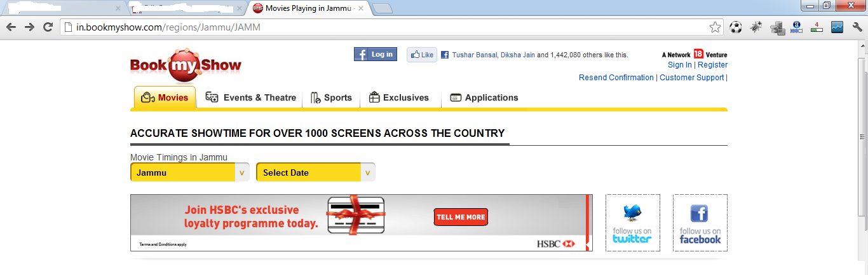Click Diksha Jain name link
The width and height of the screenshot is (868, 275).
(x=518, y=55)
